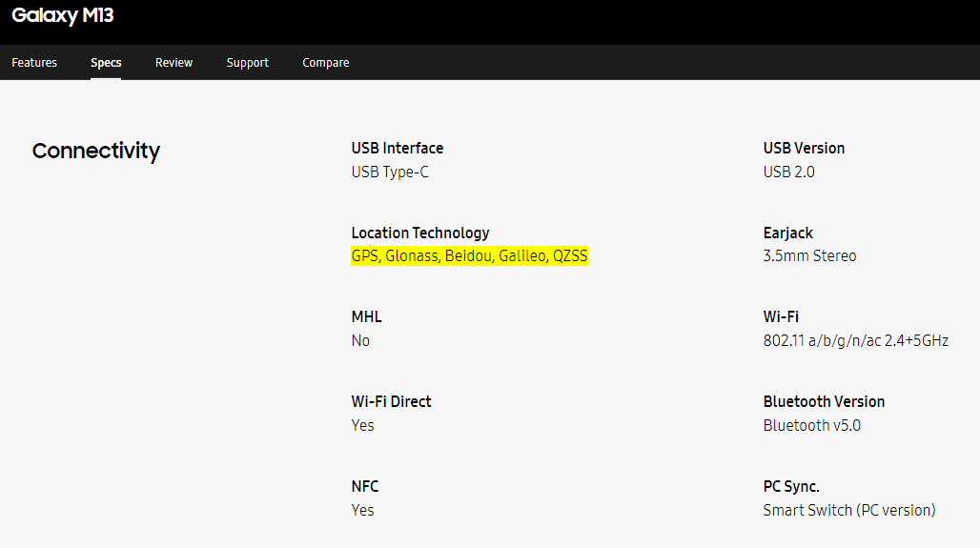Click the Connectivity section heading
This screenshot has height=548, width=980.
click(x=96, y=151)
